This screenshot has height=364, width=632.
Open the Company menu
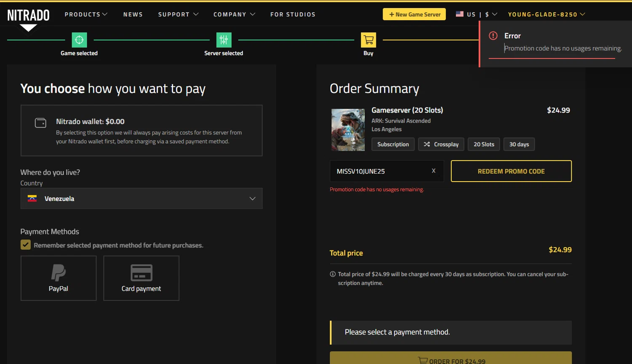[x=234, y=14]
